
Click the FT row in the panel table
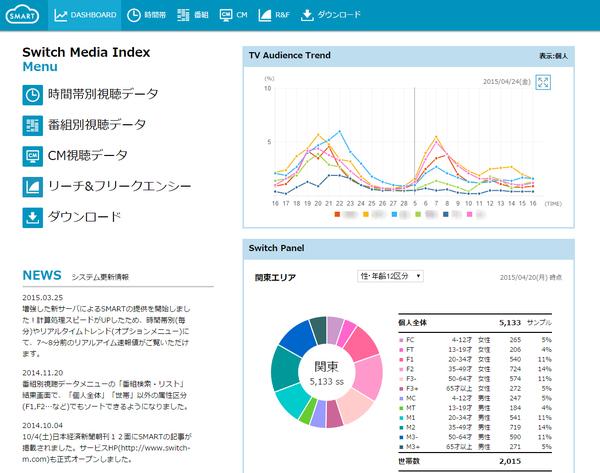475,349
